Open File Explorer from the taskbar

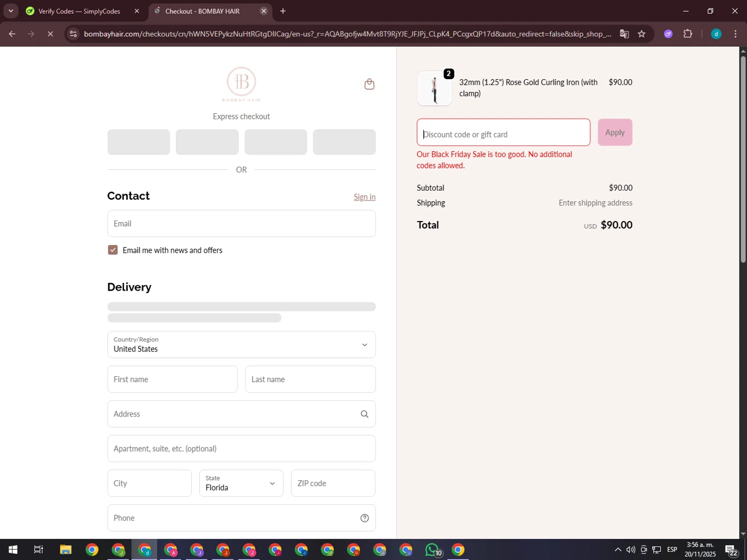pos(66,550)
